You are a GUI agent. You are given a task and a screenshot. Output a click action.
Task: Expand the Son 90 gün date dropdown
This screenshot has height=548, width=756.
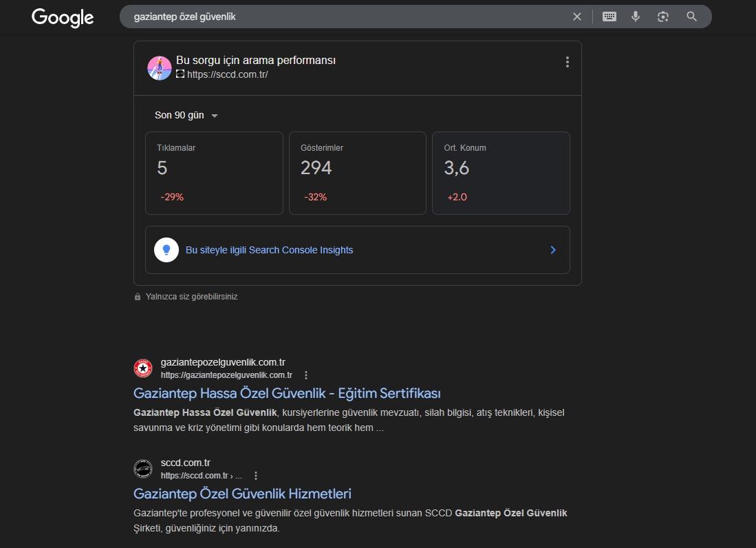tap(186, 116)
